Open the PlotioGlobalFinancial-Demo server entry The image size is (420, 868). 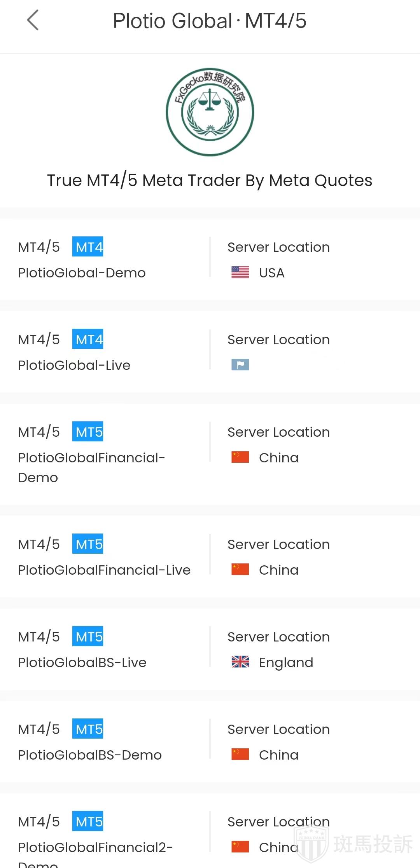coord(91,467)
